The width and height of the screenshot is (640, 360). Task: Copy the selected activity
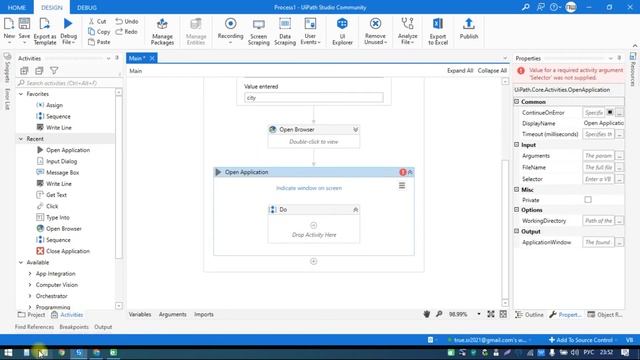[99, 31]
